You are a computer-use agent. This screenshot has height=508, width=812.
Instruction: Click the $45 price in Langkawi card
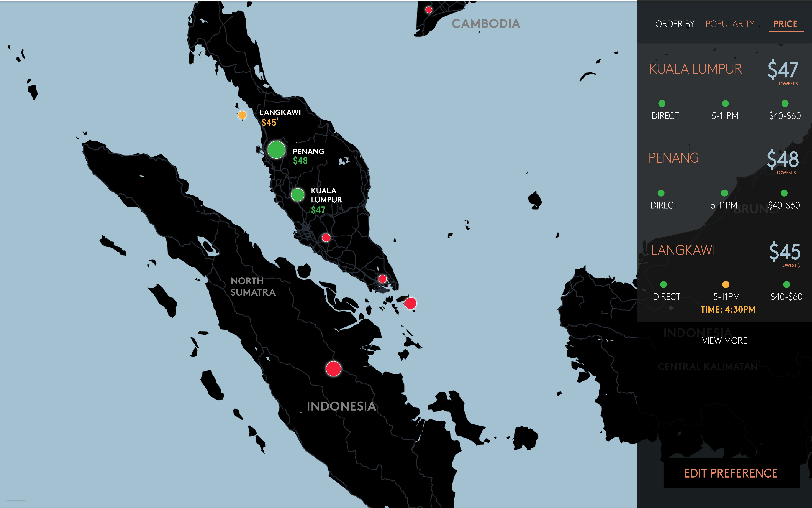[785, 252]
